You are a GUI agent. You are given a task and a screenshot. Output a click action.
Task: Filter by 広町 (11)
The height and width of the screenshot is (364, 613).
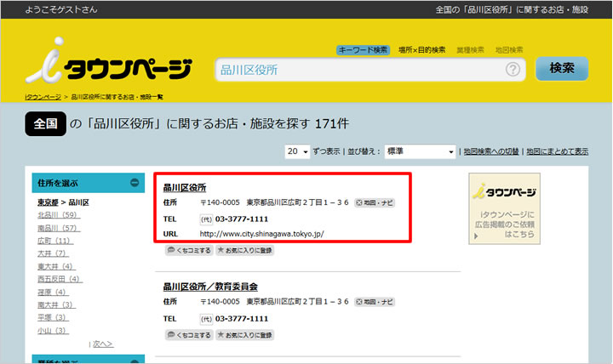coord(55,241)
